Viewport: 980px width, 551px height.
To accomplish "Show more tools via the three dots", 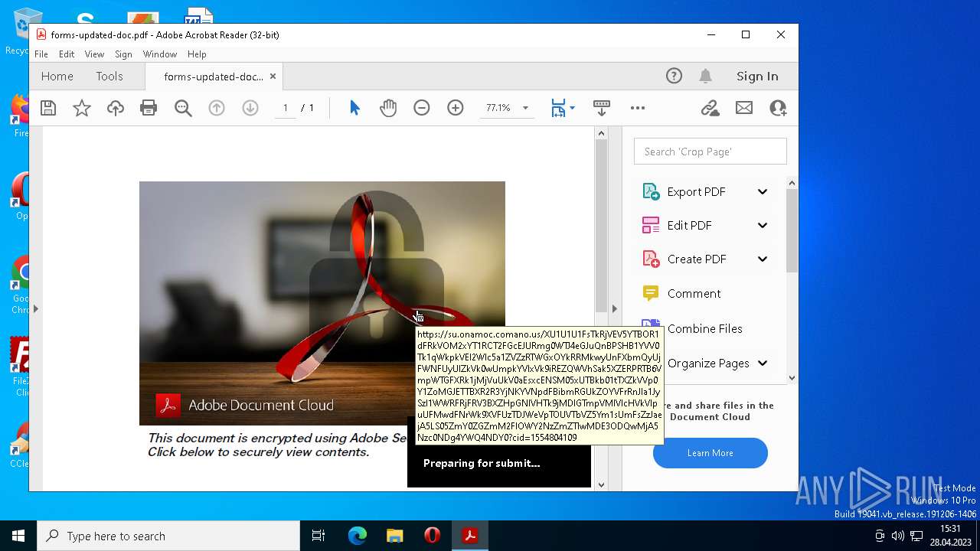I will [x=638, y=108].
